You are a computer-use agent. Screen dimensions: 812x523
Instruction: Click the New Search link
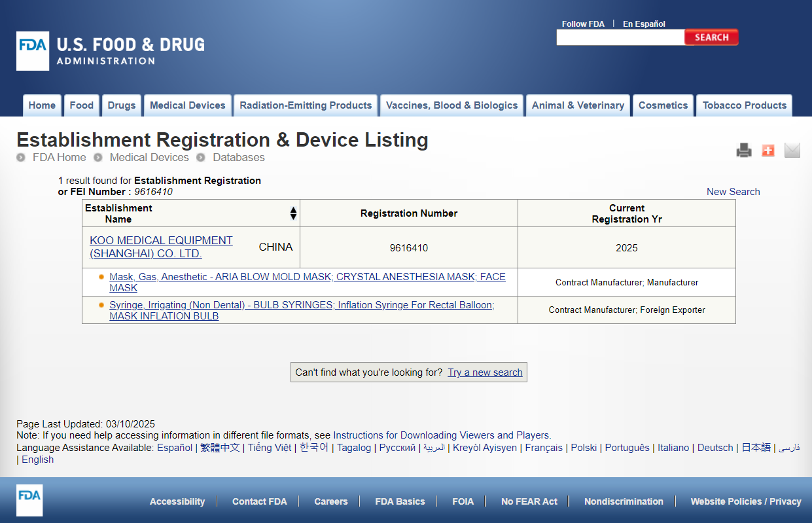733,192
